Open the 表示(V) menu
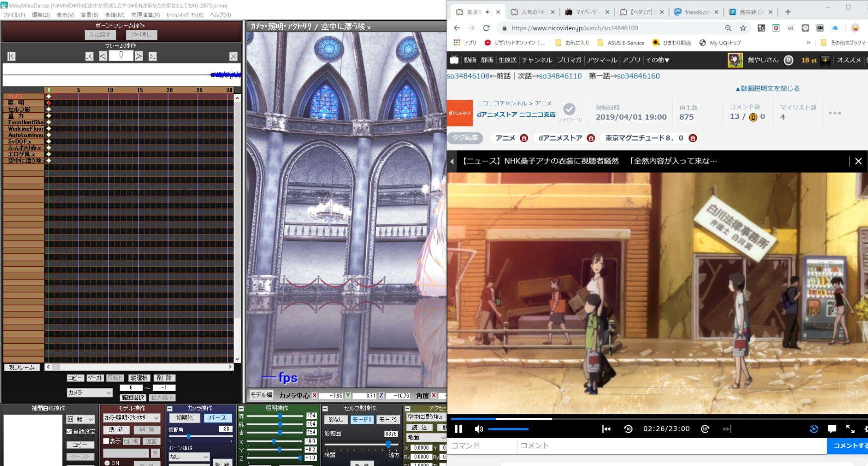This screenshot has width=868, height=466. (65, 15)
